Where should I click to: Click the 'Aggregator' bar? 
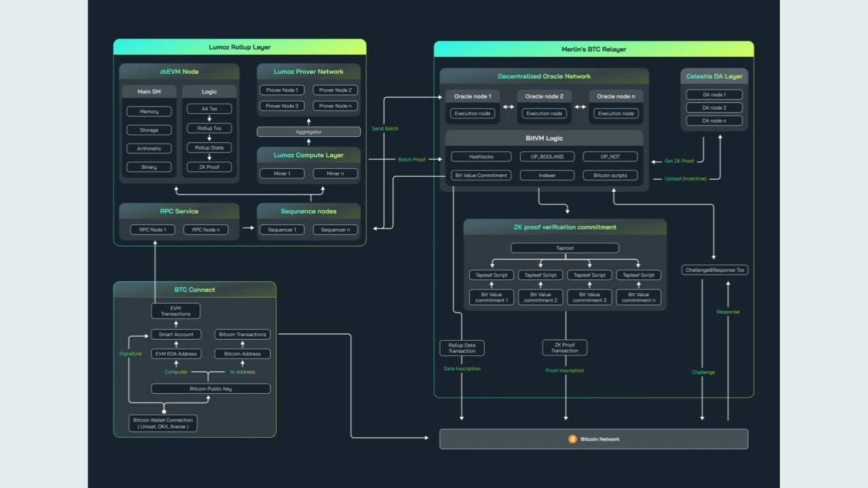[309, 131]
